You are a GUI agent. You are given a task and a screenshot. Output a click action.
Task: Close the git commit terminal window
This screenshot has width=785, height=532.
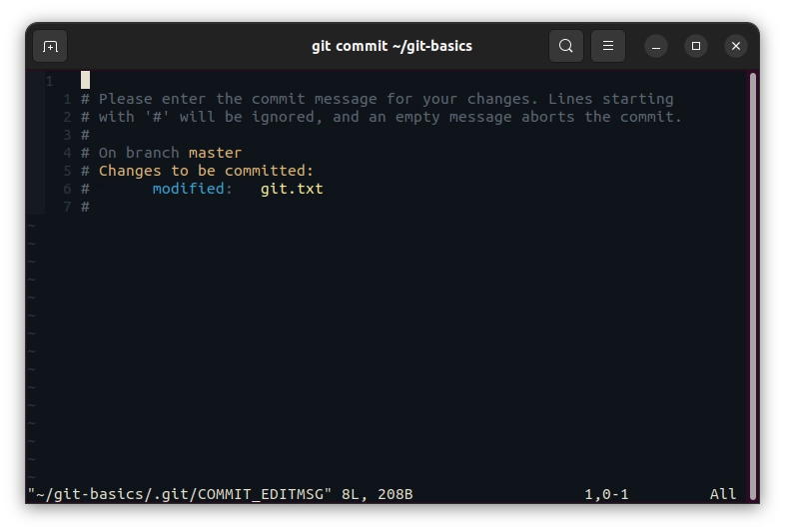[x=736, y=46]
